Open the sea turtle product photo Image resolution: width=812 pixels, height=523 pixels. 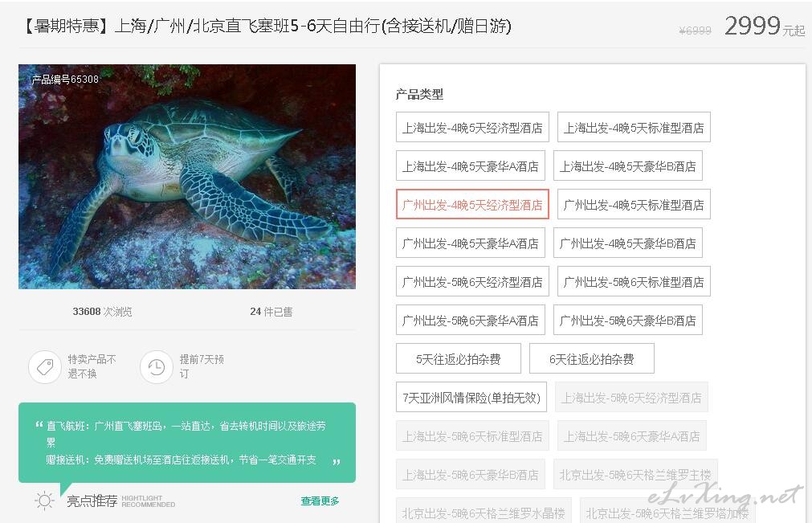click(187, 177)
